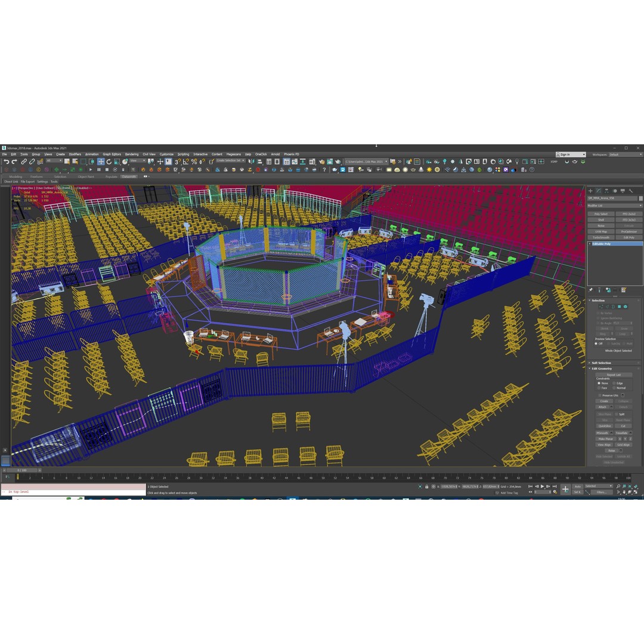Screen dimensions: 644x644
Task: Click the Play Animation button
Action: tap(543, 487)
